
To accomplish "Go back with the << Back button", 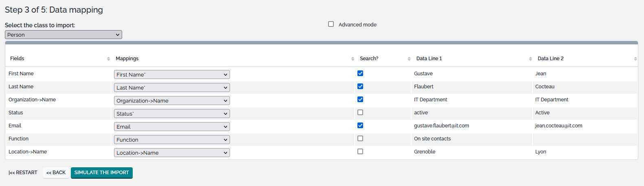I will tap(56, 173).
